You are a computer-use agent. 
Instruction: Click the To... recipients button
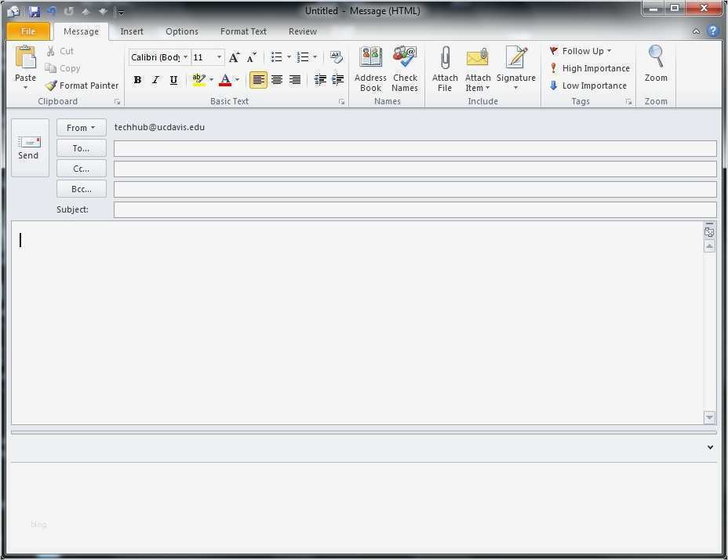pyautogui.click(x=82, y=148)
